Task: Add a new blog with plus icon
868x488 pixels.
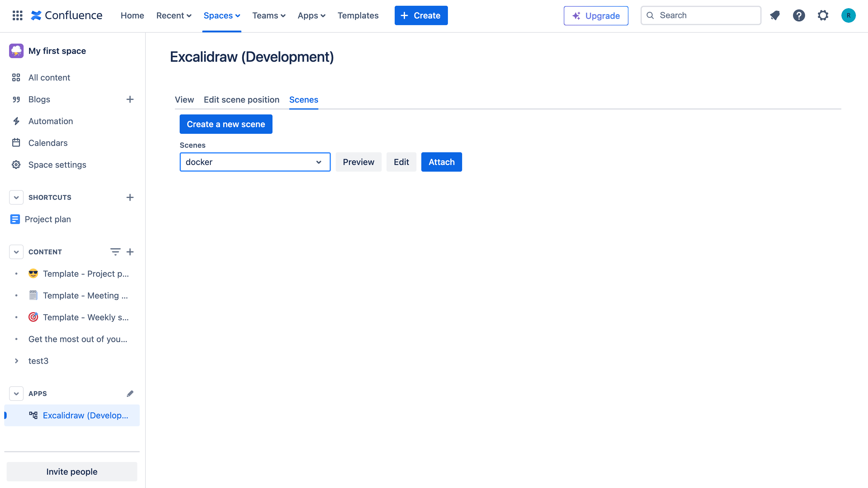Action: (x=130, y=100)
